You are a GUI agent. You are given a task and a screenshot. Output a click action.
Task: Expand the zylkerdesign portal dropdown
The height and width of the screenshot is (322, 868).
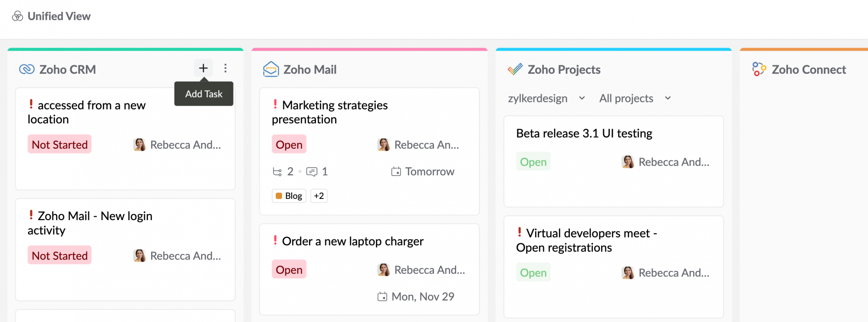point(582,98)
